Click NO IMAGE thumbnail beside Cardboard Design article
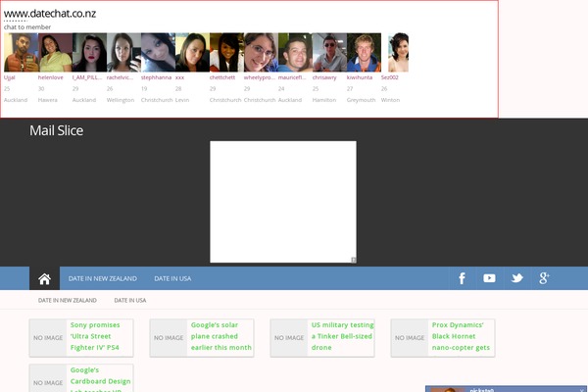 [48, 378]
